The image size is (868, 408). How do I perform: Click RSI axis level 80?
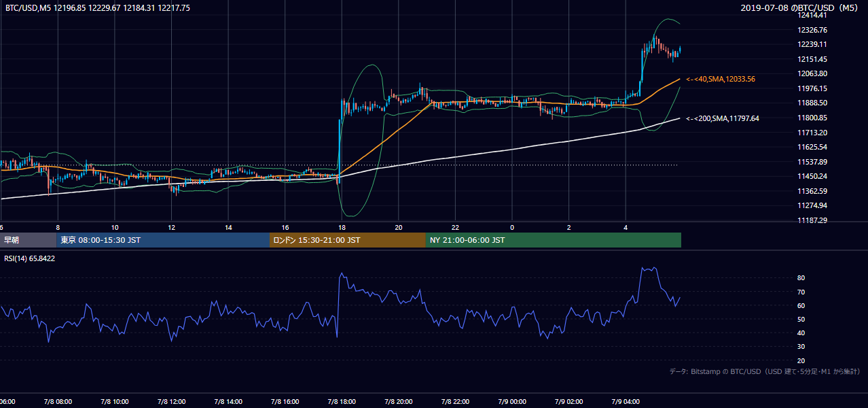801,278
